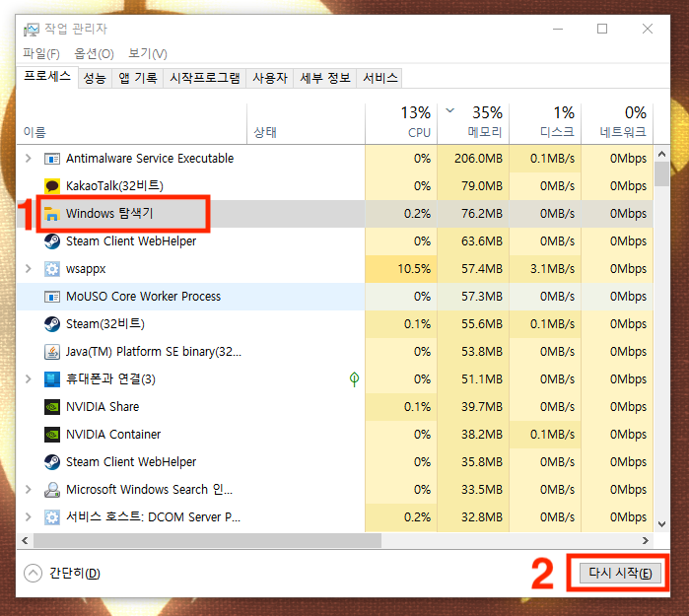
Task: Select the MoUSO Core Worker Process name
Action: click(143, 297)
